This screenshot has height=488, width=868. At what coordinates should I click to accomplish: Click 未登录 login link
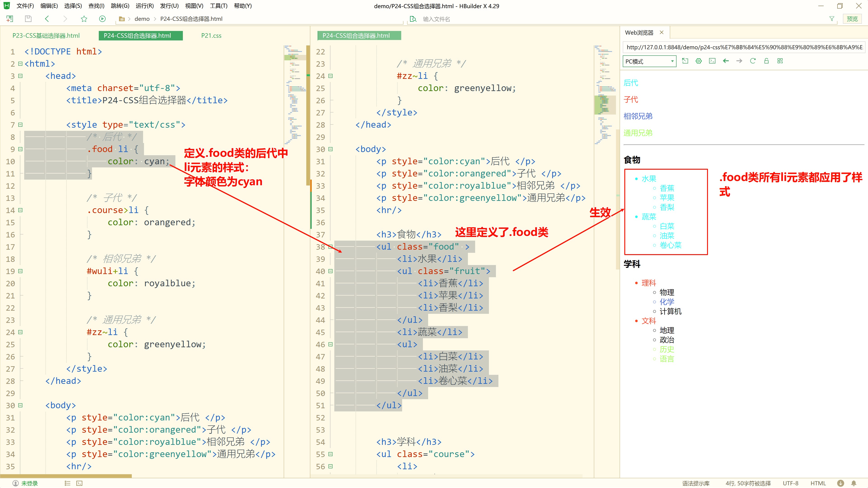click(30, 483)
